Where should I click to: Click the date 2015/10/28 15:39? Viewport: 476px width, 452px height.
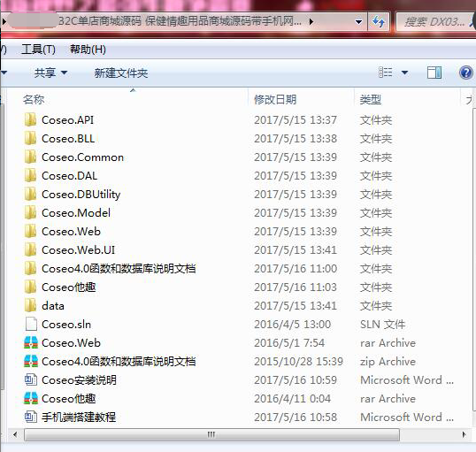pos(298,361)
